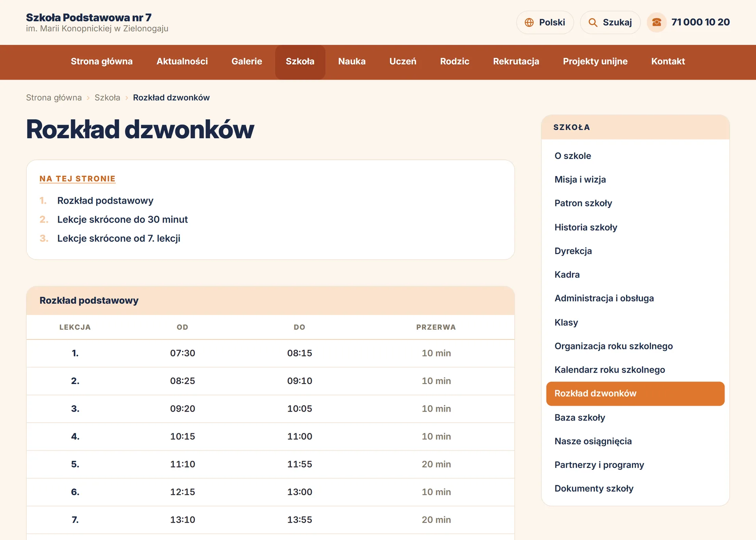Open the Strona główna menu item
Screen dimensions: 756x540
(102, 62)
